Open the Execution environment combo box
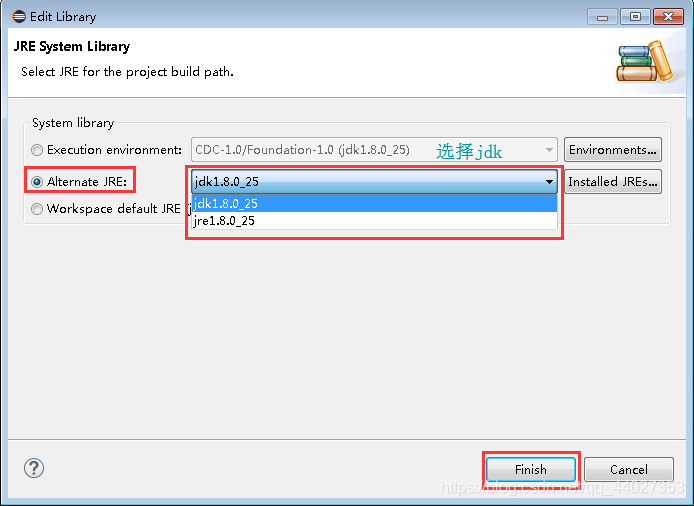Screen dimensions: 694x506 374,150
